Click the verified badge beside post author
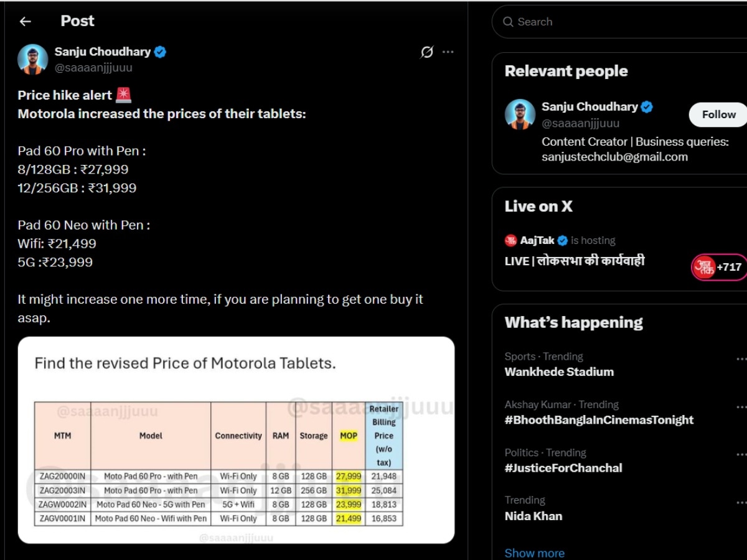Image resolution: width=747 pixels, height=560 pixels. 161,52
